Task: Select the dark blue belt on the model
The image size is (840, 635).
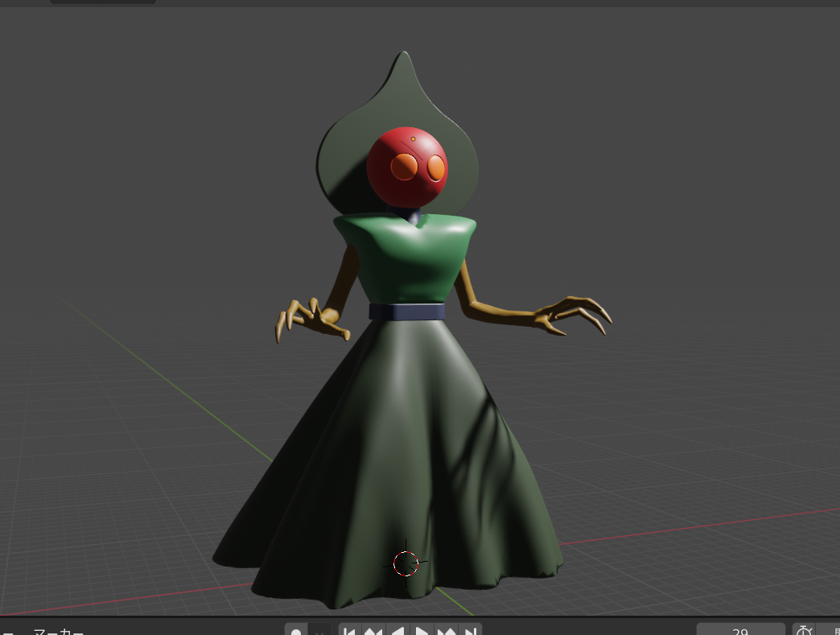Action: pyautogui.click(x=406, y=311)
